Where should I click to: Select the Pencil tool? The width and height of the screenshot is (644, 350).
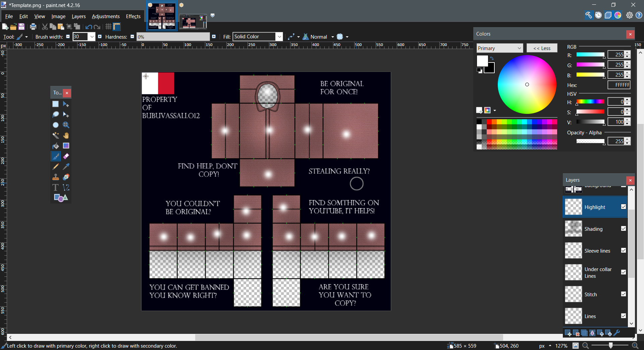coord(56,167)
